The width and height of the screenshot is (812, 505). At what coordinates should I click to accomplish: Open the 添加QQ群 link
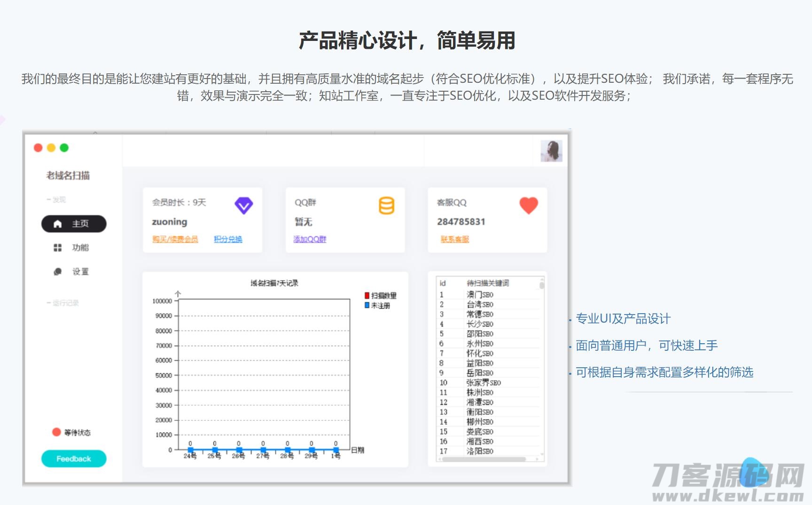pos(310,239)
